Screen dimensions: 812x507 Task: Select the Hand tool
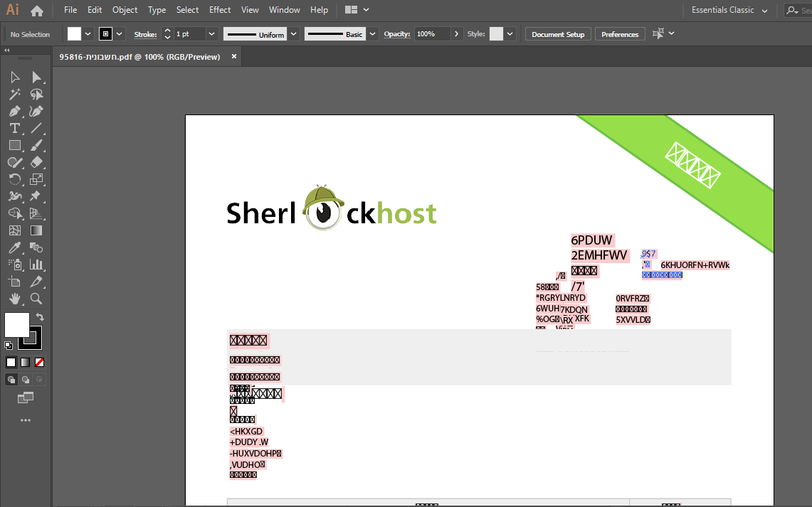(x=14, y=299)
